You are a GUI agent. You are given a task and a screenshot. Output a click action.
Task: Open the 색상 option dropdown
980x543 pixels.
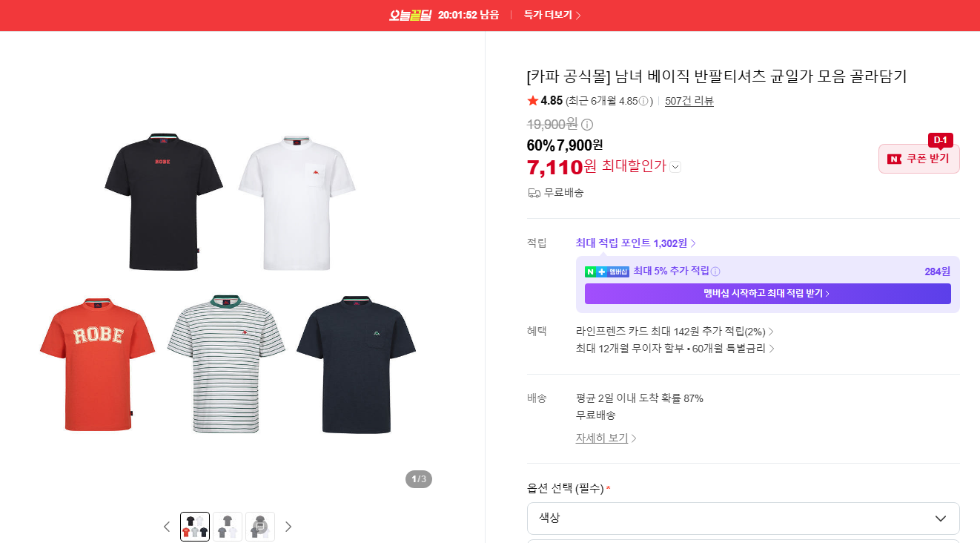pos(743,519)
